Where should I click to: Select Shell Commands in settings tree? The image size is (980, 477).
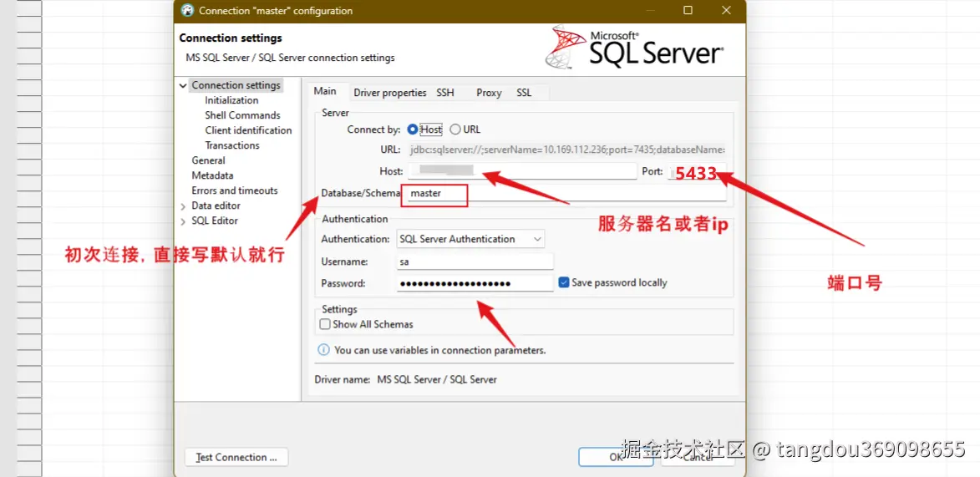tap(242, 115)
